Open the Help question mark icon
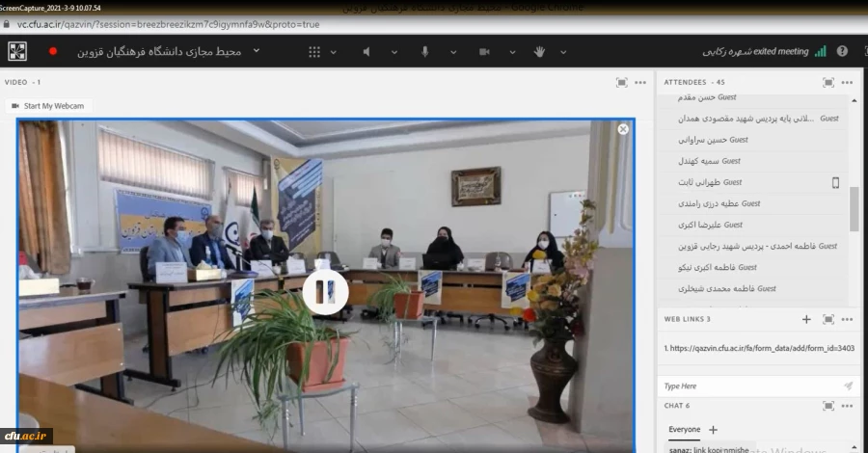 (x=842, y=51)
